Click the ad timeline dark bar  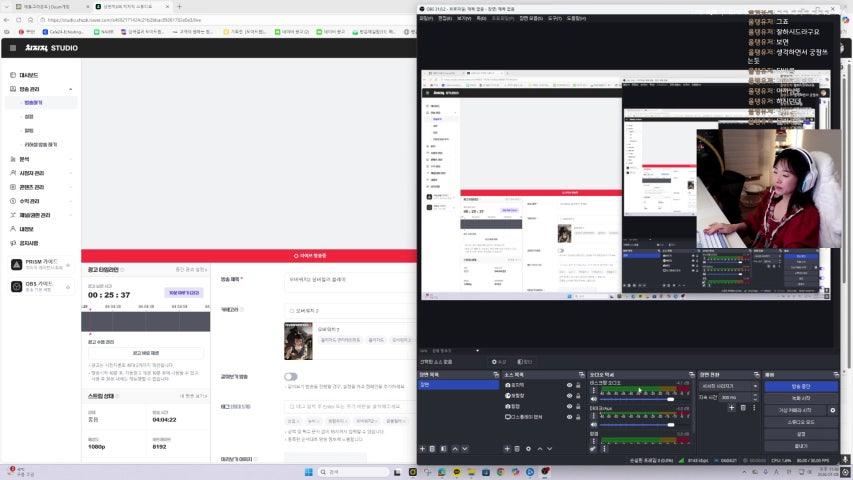pyautogui.click(x=145, y=322)
